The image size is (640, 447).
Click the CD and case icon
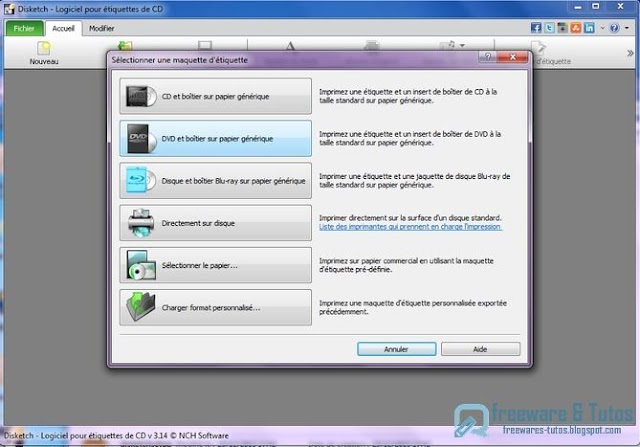[141, 96]
